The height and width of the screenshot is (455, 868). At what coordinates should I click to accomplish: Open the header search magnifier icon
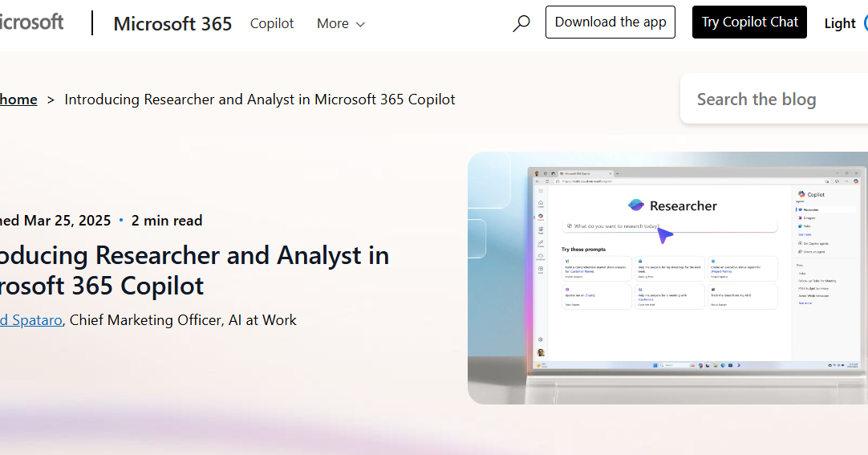[521, 23]
